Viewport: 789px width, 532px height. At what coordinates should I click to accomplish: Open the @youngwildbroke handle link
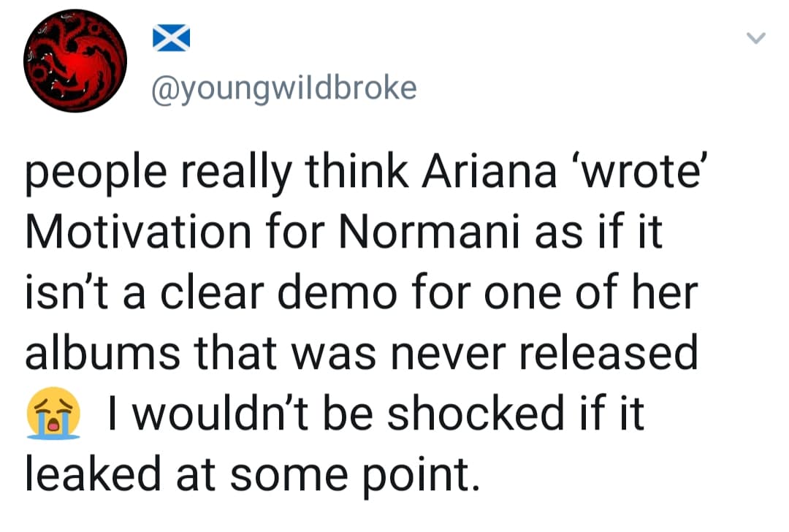(x=283, y=88)
